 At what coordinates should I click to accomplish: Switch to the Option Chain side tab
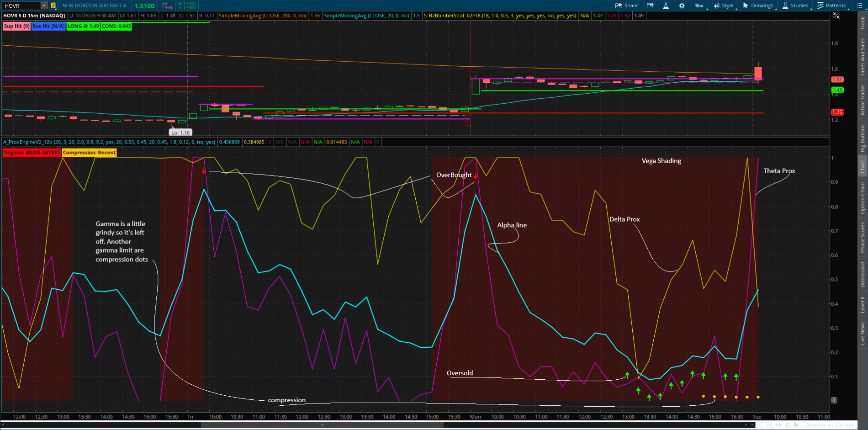[863, 197]
